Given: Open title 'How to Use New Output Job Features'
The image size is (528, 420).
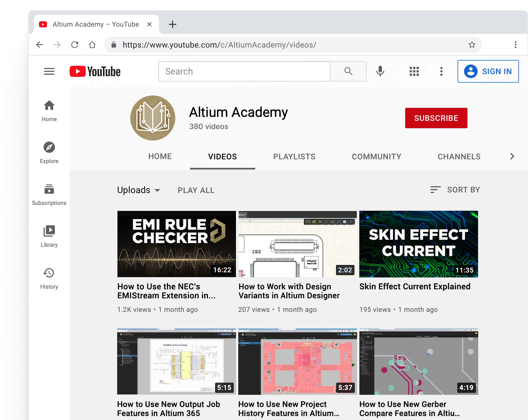Looking at the screenshot, I should point(169,409).
